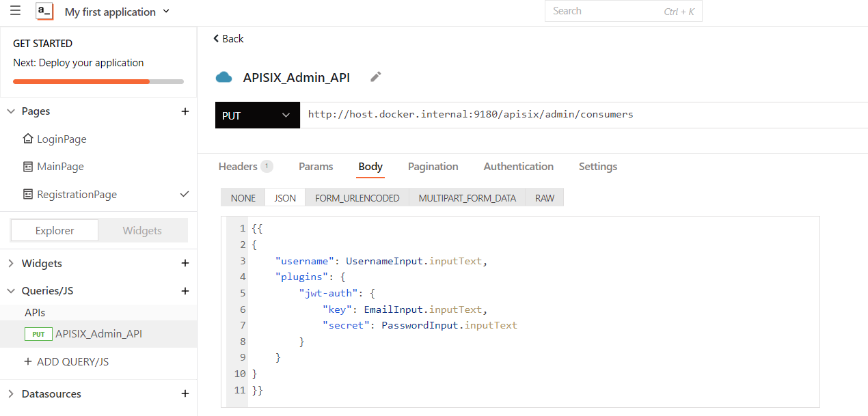The height and width of the screenshot is (416, 868).
Task: Rename the API using the pencil icon
Action: (x=375, y=77)
